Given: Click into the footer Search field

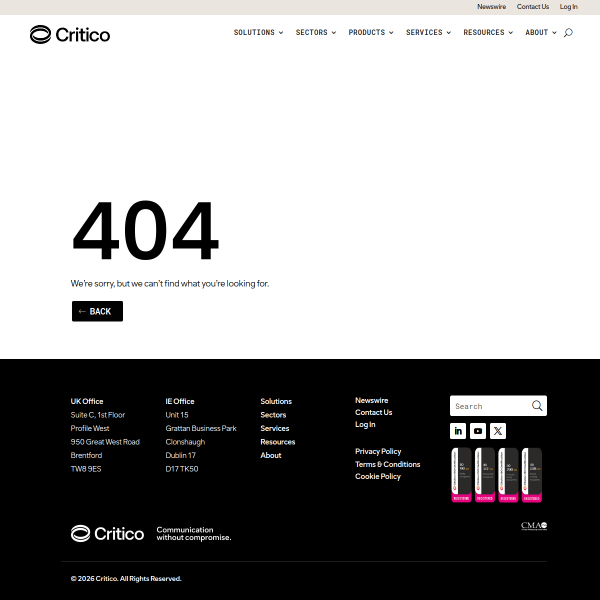Looking at the screenshot, I should click(491, 406).
